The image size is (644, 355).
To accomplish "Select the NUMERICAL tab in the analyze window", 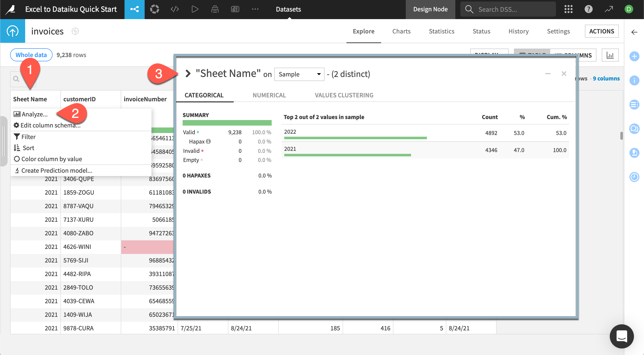I will click(269, 95).
